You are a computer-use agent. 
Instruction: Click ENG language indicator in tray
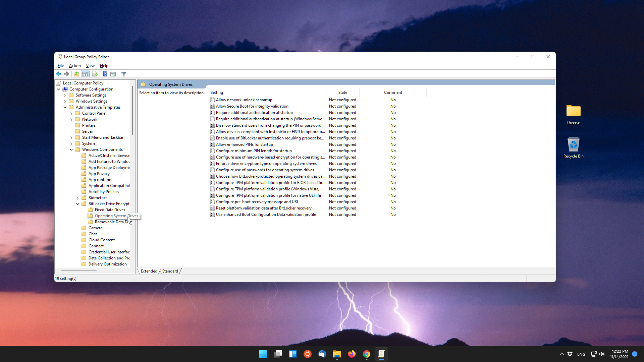tap(581, 354)
